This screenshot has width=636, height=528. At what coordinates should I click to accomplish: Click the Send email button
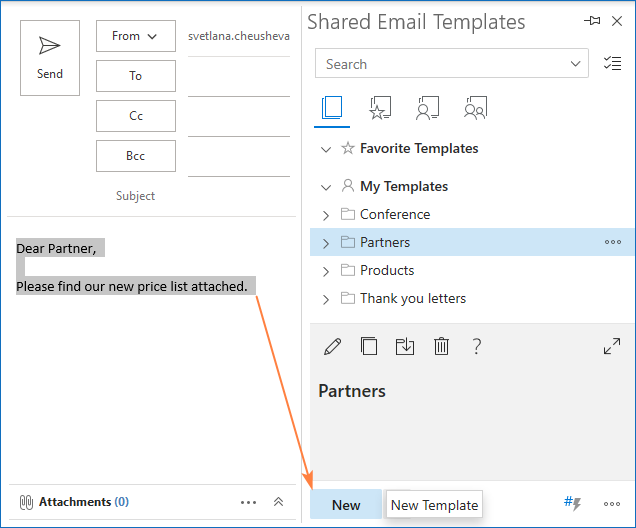[50, 57]
